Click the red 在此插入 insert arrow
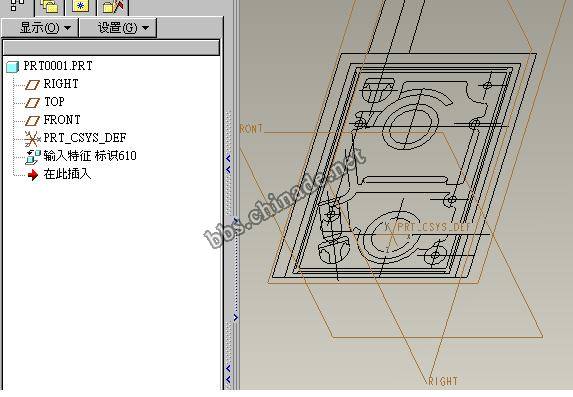Screen dimensions: 573x397 point(33,175)
